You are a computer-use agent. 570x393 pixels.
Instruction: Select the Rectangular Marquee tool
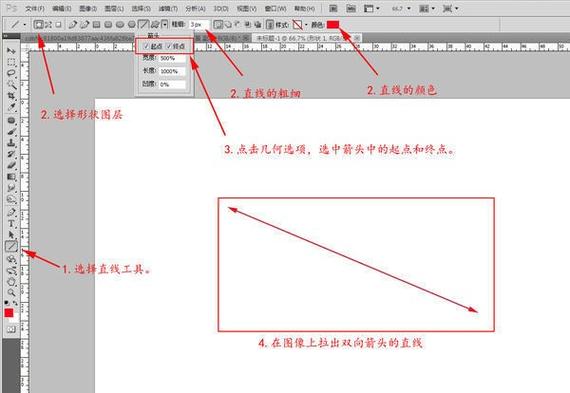[x=11, y=62]
